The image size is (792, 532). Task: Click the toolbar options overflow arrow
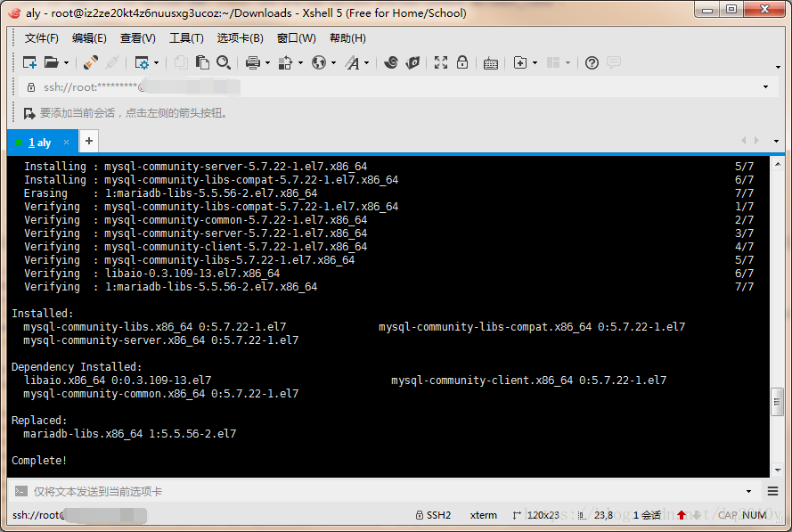point(778,67)
